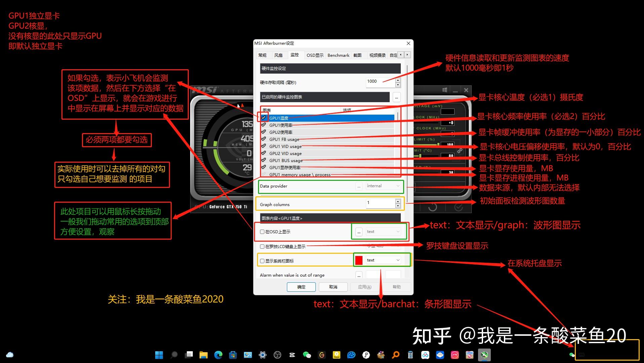Click the Afterburner reset settings icon

click(x=433, y=207)
